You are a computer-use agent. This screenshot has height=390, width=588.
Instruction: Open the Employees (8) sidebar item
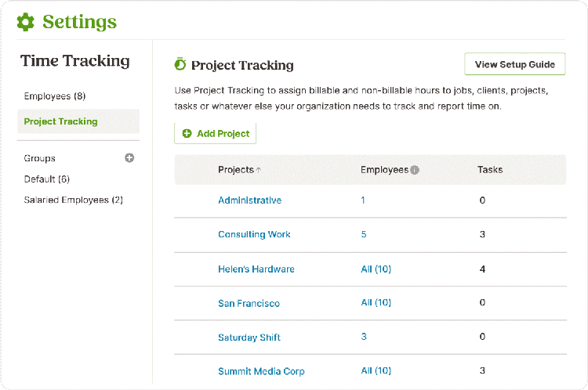point(55,96)
